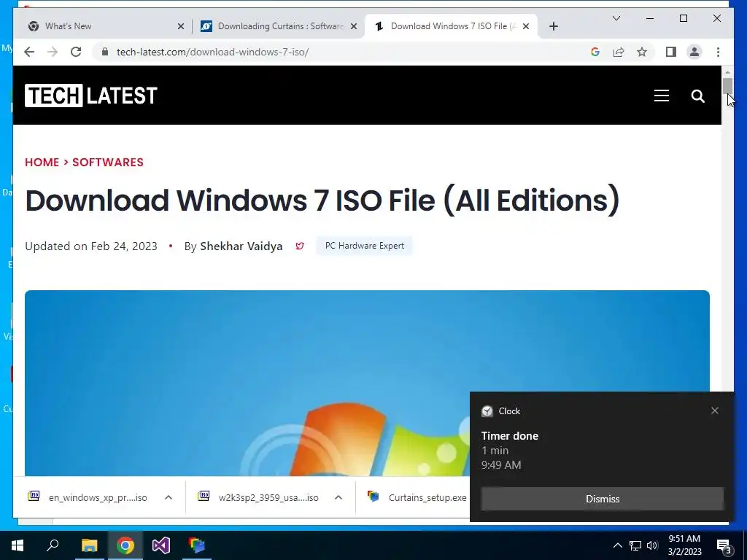This screenshot has width=747, height=560.
Task: Open the Curtains app on the taskbar
Action: click(197, 545)
